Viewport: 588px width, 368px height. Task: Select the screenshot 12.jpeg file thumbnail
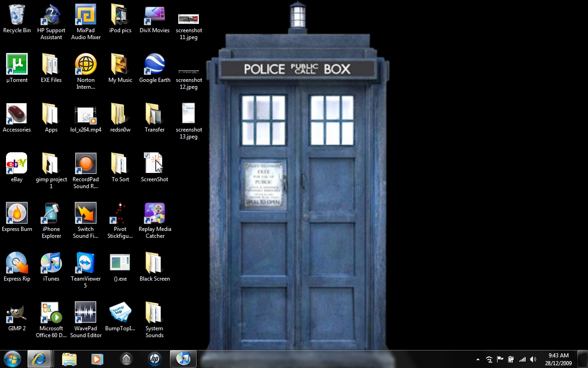click(189, 72)
